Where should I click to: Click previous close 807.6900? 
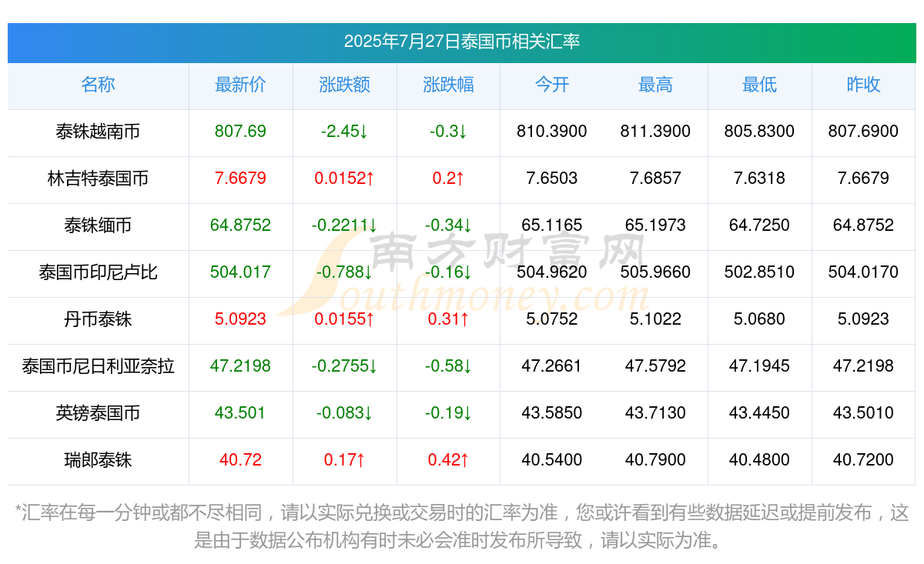click(x=863, y=132)
